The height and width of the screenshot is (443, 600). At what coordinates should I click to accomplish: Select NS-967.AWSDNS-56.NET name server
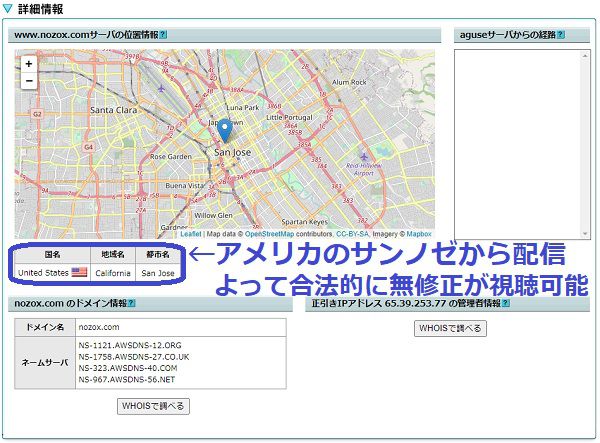[127, 379]
